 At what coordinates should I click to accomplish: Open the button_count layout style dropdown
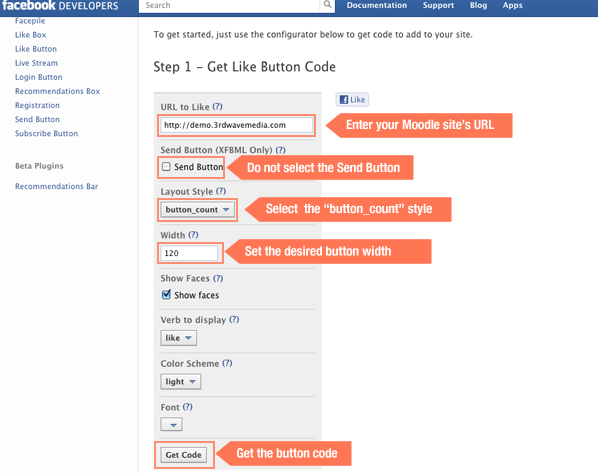(x=197, y=210)
